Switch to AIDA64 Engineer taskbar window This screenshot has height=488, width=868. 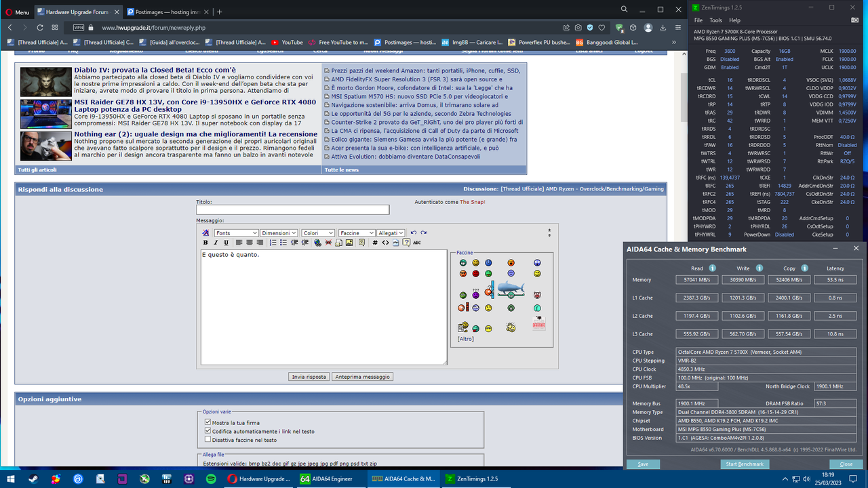(332, 479)
